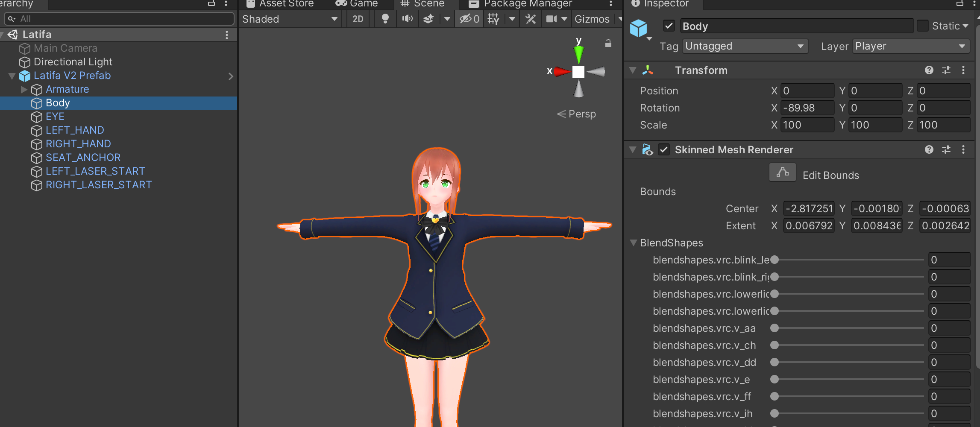Collapse the Skinned Mesh Renderer component
The width and height of the screenshot is (980, 427).
pyautogui.click(x=633, y=149)
